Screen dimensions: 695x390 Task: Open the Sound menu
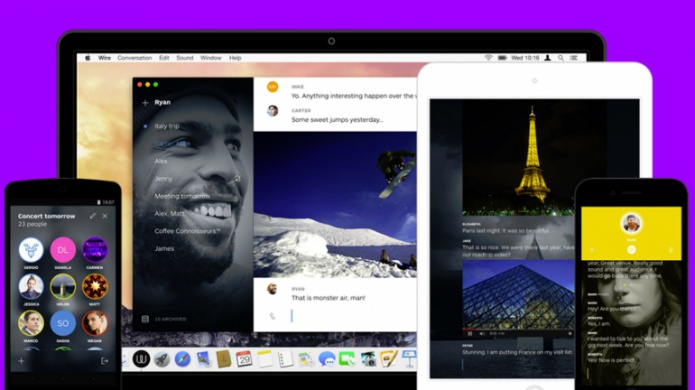click(x=185, y=58)
